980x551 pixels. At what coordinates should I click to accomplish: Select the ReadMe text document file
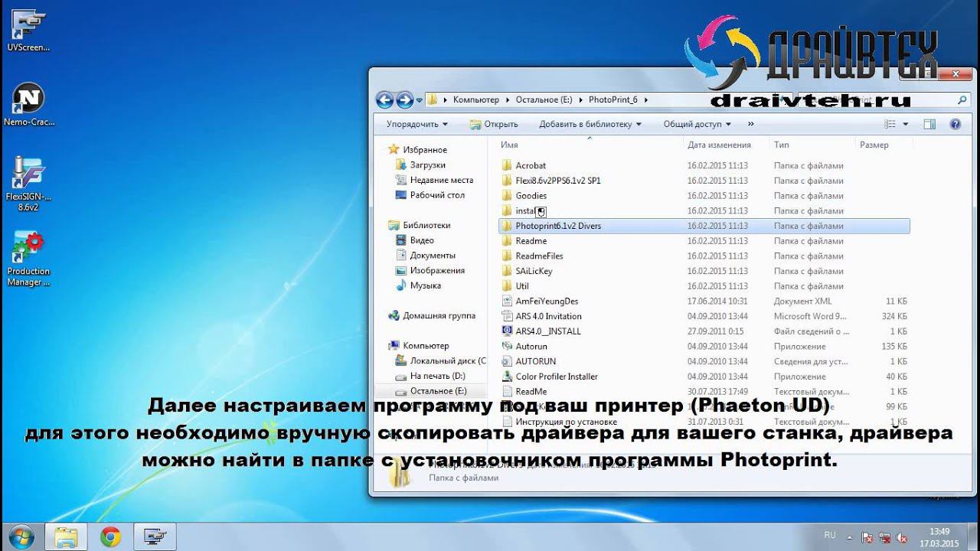pyautogui.click(x=531, y=392)
